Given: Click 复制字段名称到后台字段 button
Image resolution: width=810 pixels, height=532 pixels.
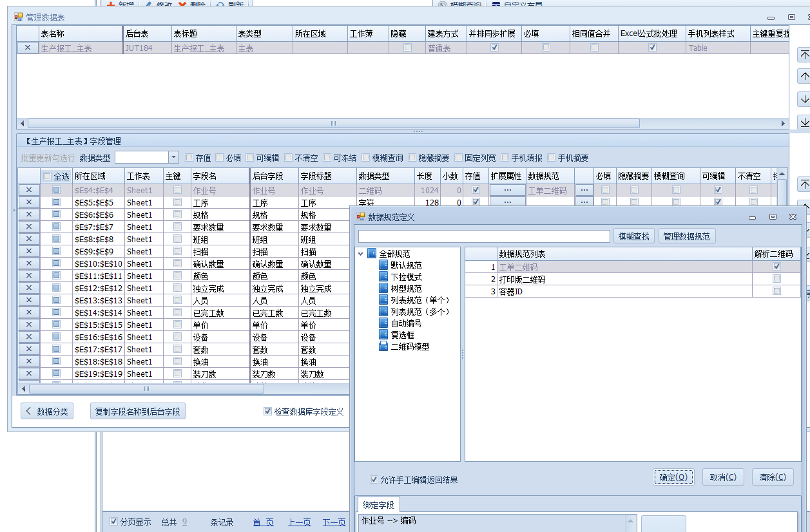Looking at the screenshot, I should [x=138, y=412].
